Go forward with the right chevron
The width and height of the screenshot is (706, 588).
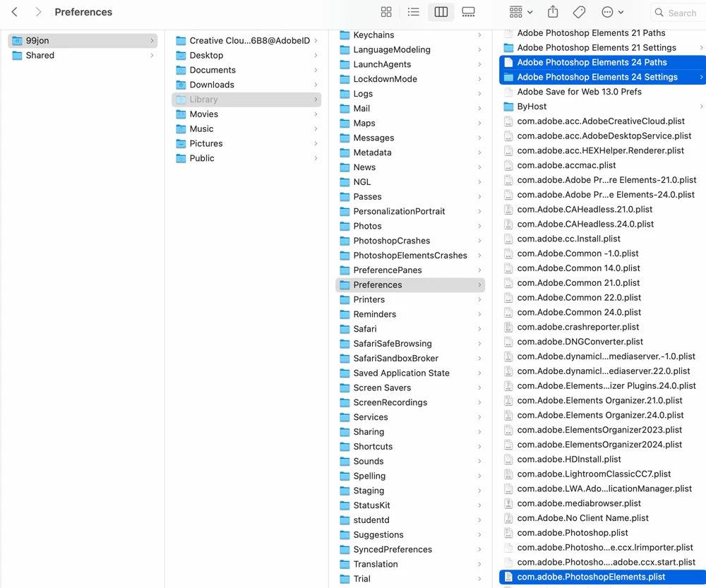[x=38, y=12]
